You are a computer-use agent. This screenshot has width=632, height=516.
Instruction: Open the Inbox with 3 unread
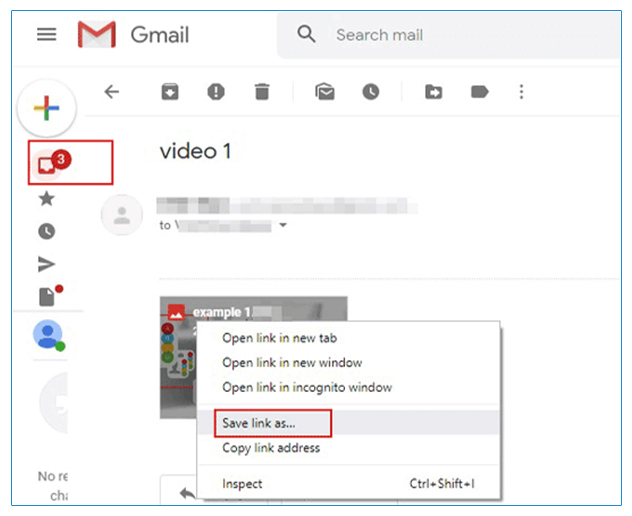tap(48, 164)
